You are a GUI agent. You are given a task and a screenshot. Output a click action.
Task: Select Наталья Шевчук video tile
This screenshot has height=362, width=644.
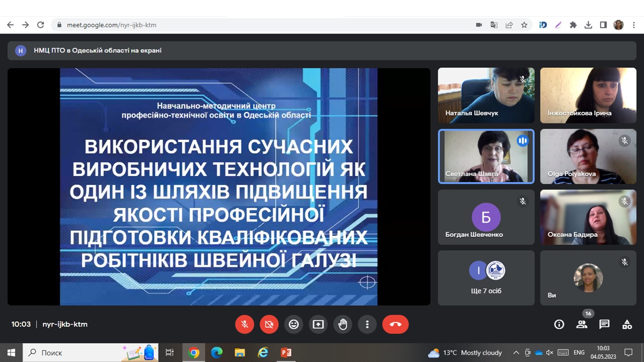(x=486, y=96)
